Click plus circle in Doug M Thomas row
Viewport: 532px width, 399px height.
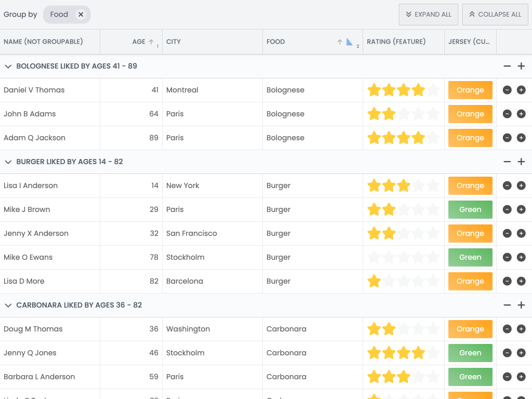[522, 329]
